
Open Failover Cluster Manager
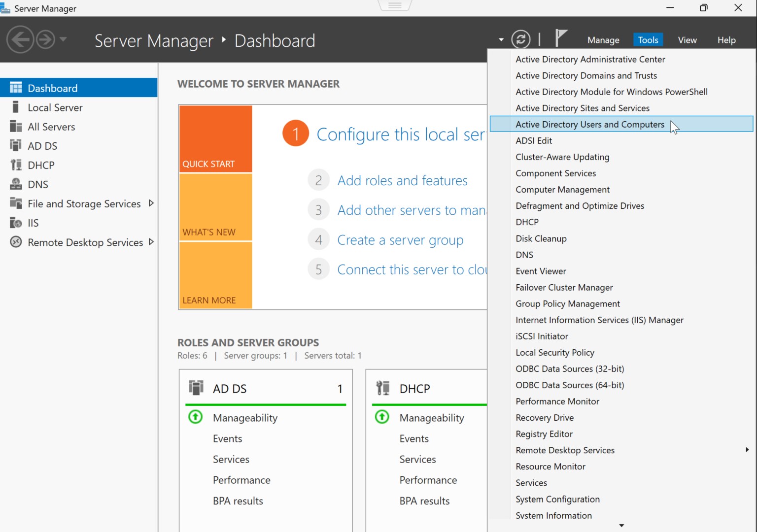click(621, 287)
